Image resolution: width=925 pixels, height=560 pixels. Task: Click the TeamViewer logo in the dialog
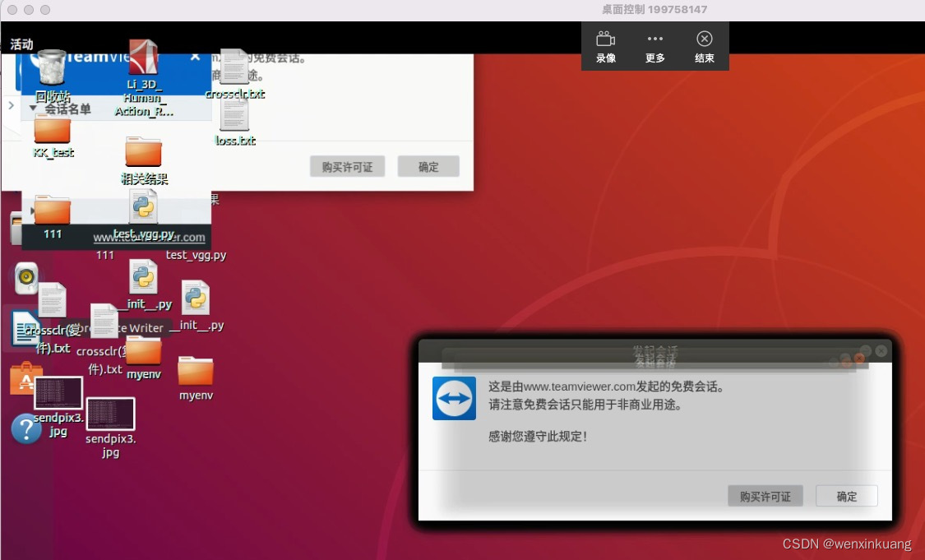[x=454, y=399]
